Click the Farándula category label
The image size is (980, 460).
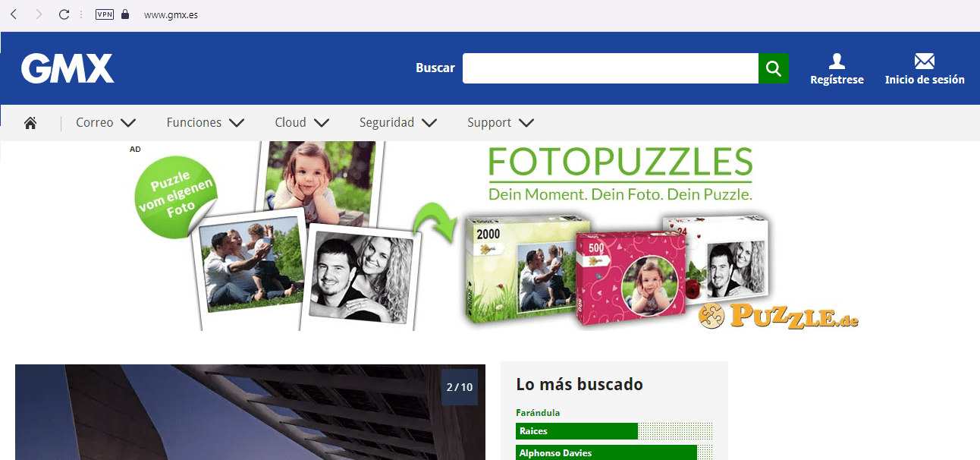pyautogui.click(x=538, y=413)
